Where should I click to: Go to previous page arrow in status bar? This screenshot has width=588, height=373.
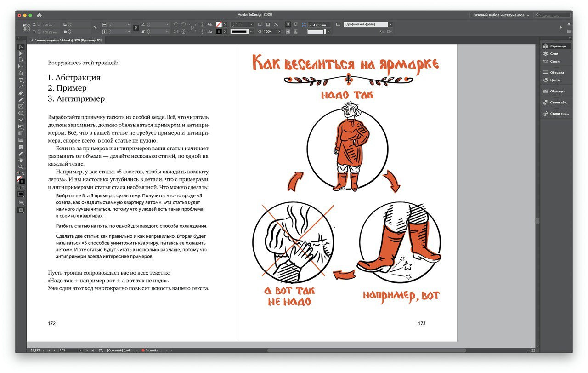pos(54,350)
